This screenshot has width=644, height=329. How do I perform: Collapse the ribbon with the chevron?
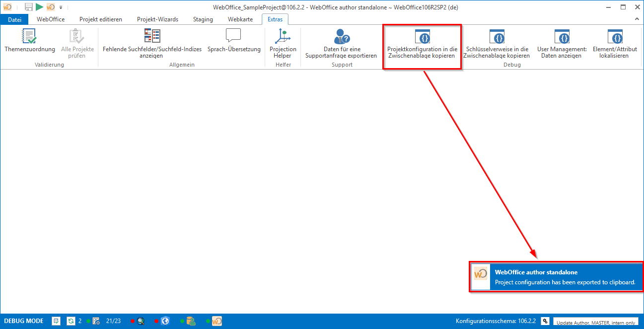pos(637,19)
